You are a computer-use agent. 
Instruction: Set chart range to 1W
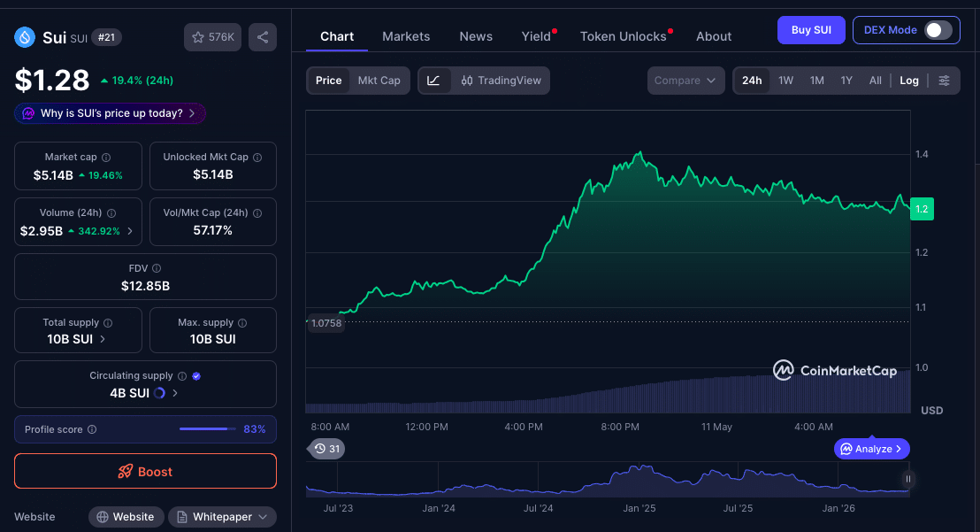pyautogui.click(x=785, y=81)
